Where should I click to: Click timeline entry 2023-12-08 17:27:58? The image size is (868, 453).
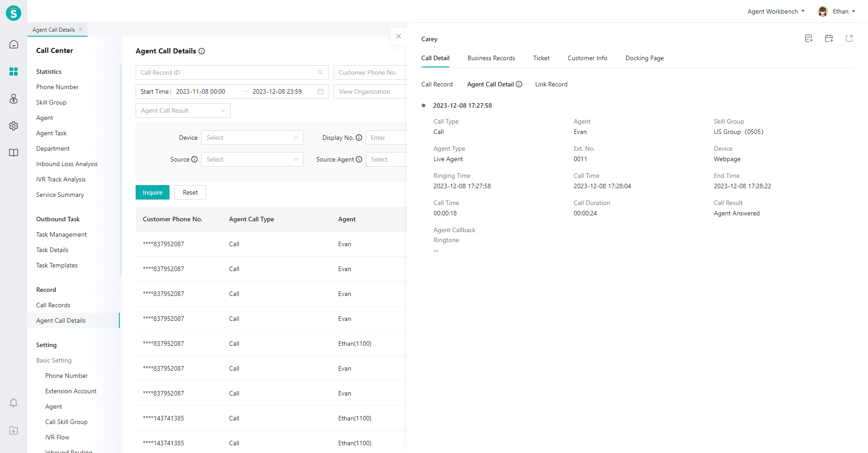(x=462, y=105)
